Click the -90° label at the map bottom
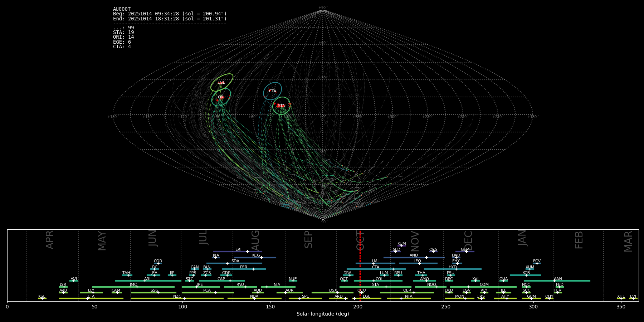 323,222
